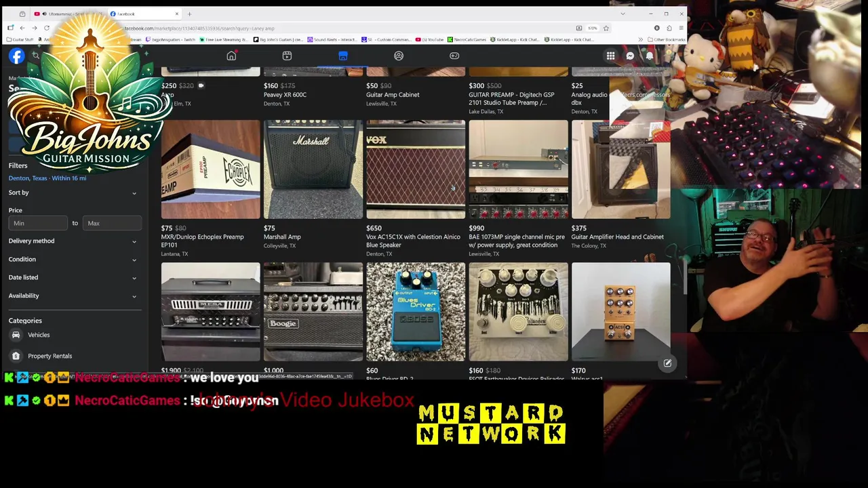Click the browser back arrow
868x488 pixels.
click(22, 28)
